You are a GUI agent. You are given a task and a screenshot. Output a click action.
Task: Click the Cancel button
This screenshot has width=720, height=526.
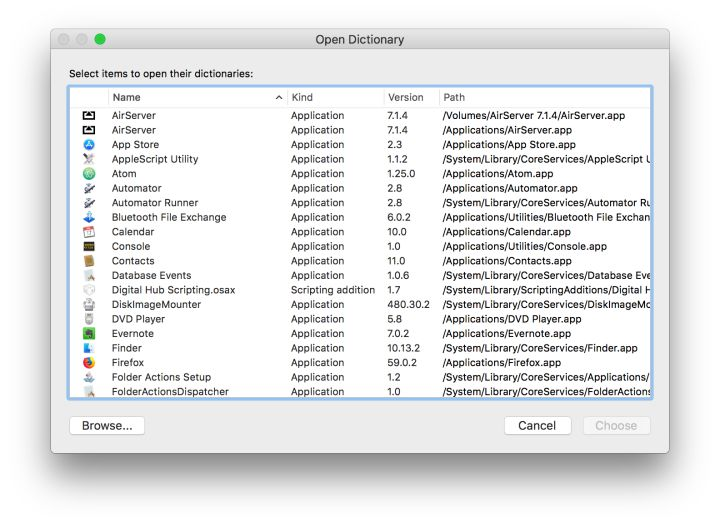pyautogui.click(x=537, y=425)
